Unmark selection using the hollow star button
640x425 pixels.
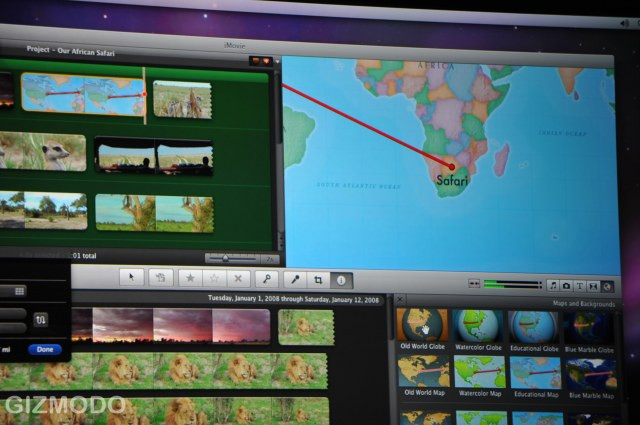(x=214, y=279)
